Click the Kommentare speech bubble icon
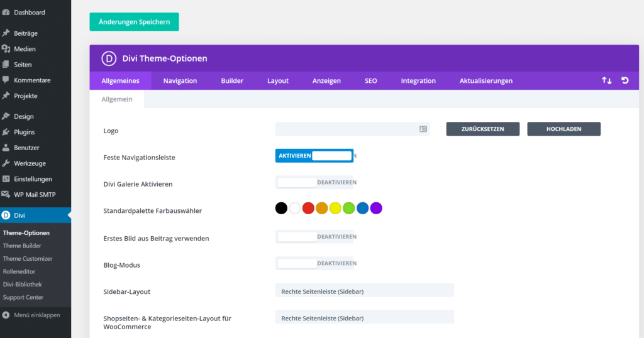Image resolution: width=644 pixels, height=338 pixels. [6, 80]
